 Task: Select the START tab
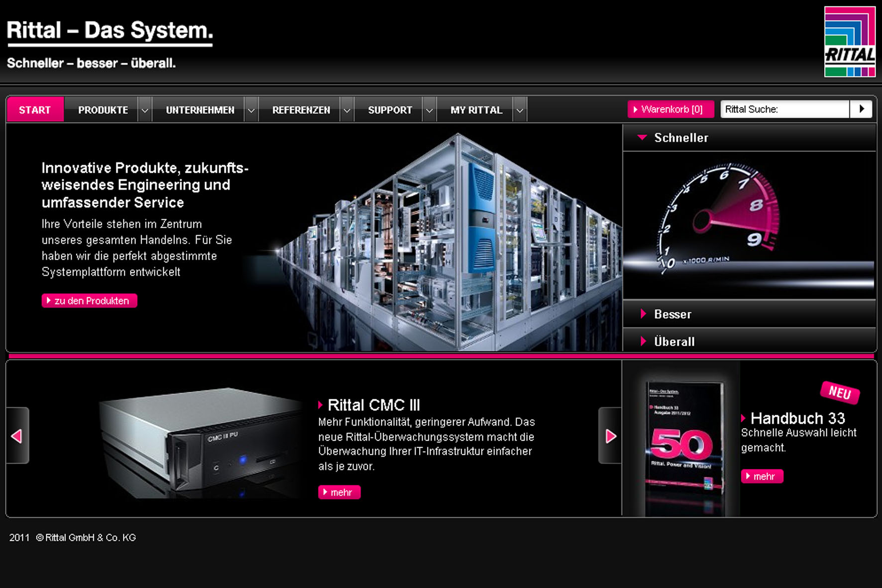coord(35,110)
